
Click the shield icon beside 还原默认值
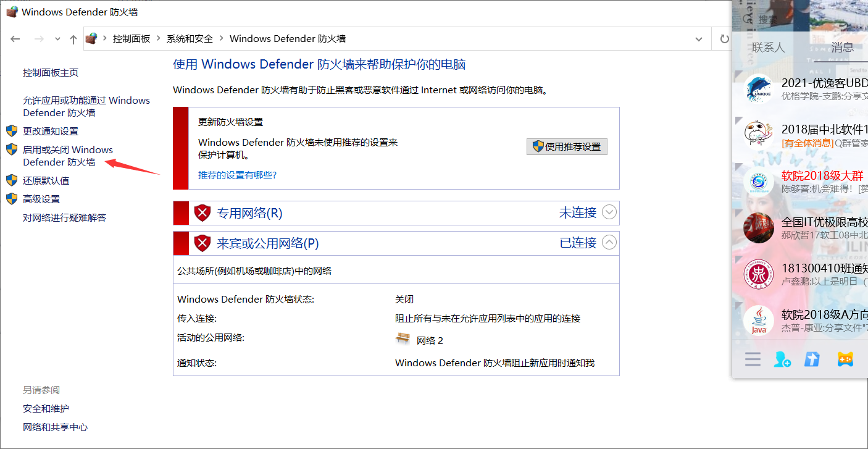pos(12,180)
